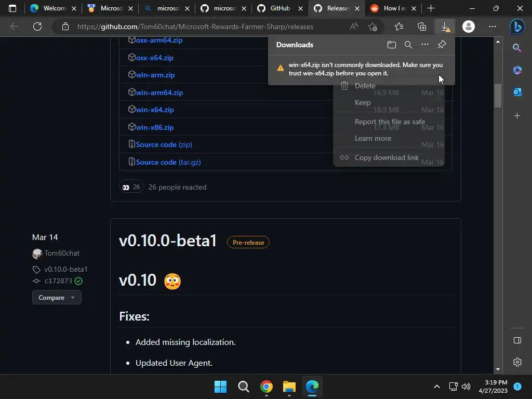The image size is (532, 399).
Task: Open Tom60chat author profile link
Action: click(x=62, y=253)
